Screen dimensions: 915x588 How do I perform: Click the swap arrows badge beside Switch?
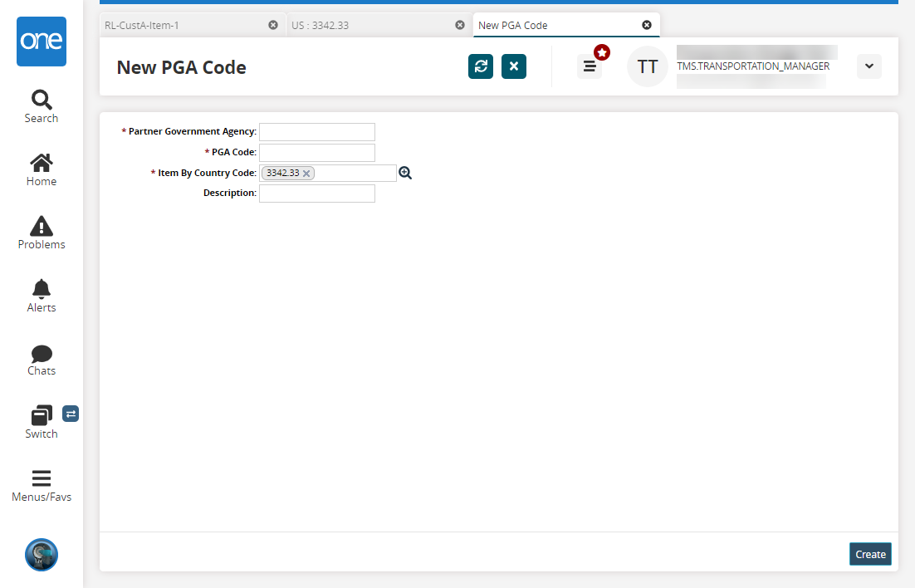[71, 414]
